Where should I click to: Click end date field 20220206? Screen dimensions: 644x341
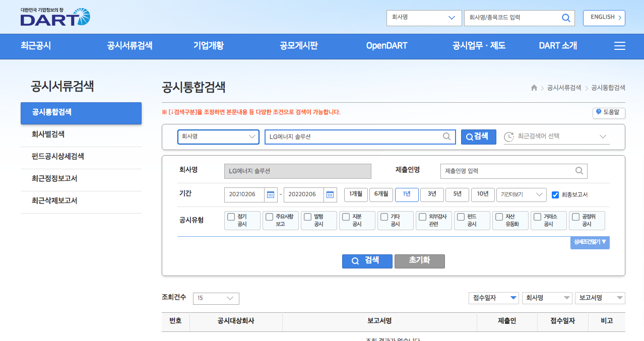tap(303, 194)
